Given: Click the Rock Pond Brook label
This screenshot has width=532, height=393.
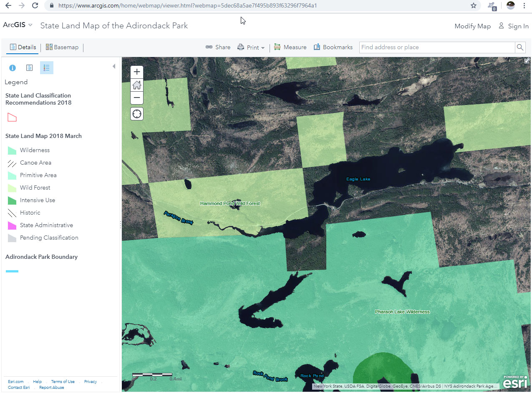Looking at the screenshot, I should coord(270,376).
